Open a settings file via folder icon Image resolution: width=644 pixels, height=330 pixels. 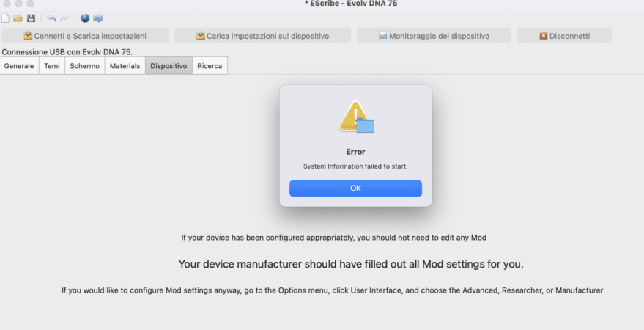(18, 18)
